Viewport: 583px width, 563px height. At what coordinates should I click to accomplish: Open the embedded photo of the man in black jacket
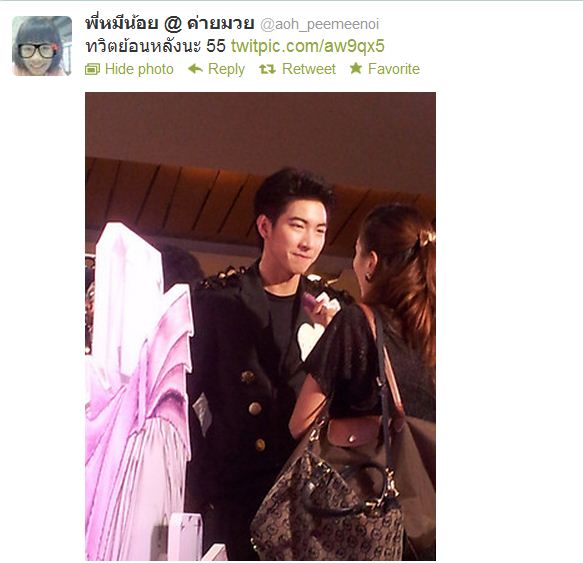click(x=260, y=326)
